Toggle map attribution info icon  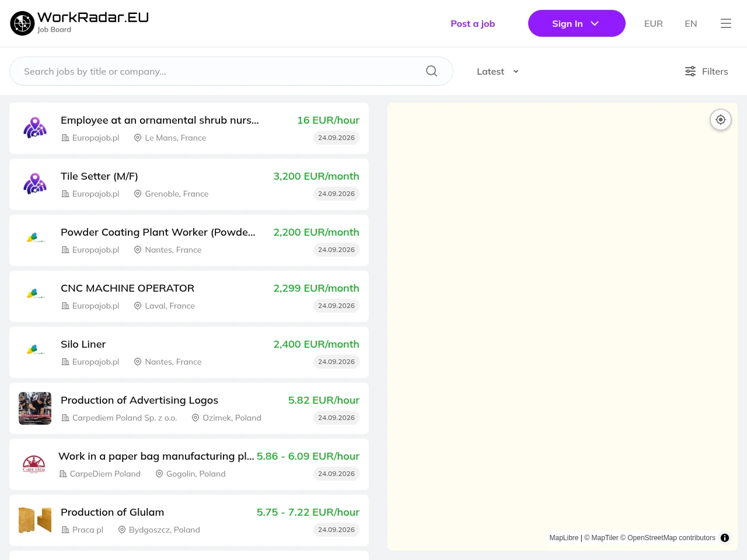[725, 538]
